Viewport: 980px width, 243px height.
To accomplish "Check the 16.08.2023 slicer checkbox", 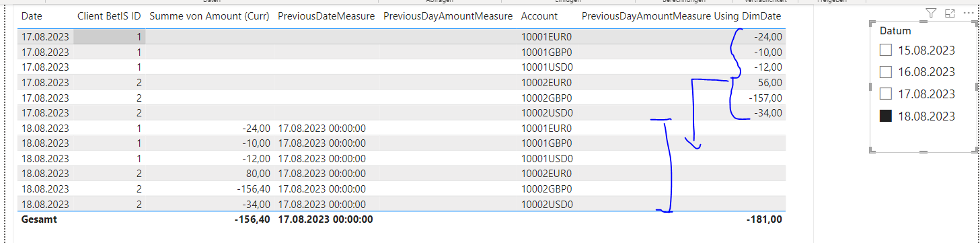I will click(886, 72).
